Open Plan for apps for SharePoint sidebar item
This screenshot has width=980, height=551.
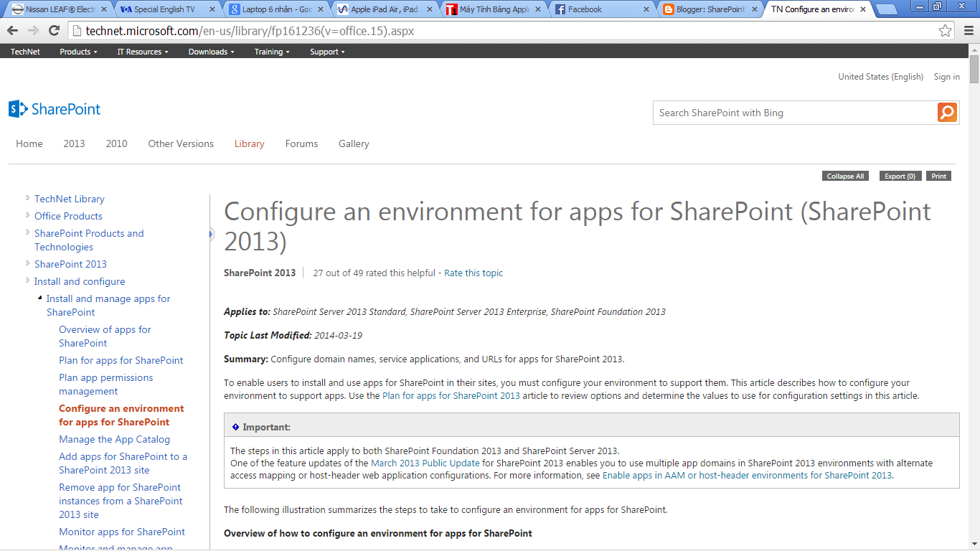coord(121,360)
